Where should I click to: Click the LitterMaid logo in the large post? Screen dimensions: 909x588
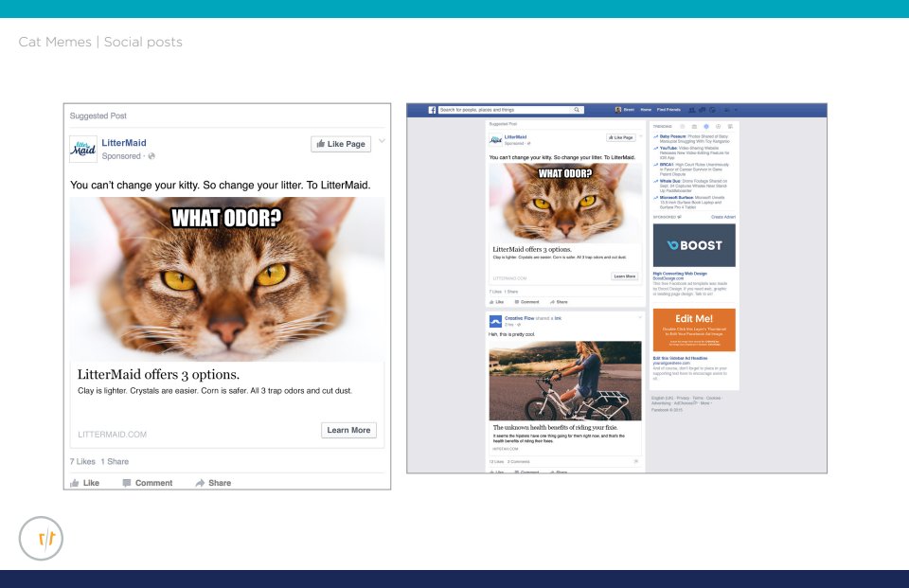click(x=83, y=150)
